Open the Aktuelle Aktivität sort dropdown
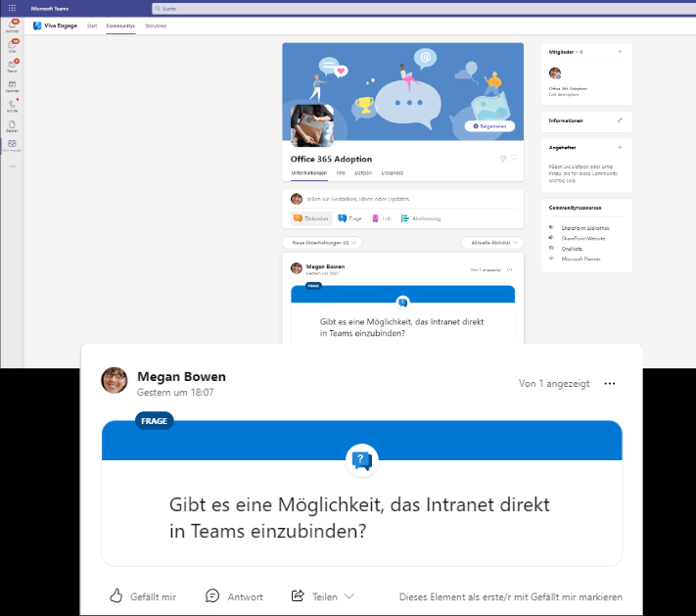Screen dimensions: 696x616 point(492,242)
